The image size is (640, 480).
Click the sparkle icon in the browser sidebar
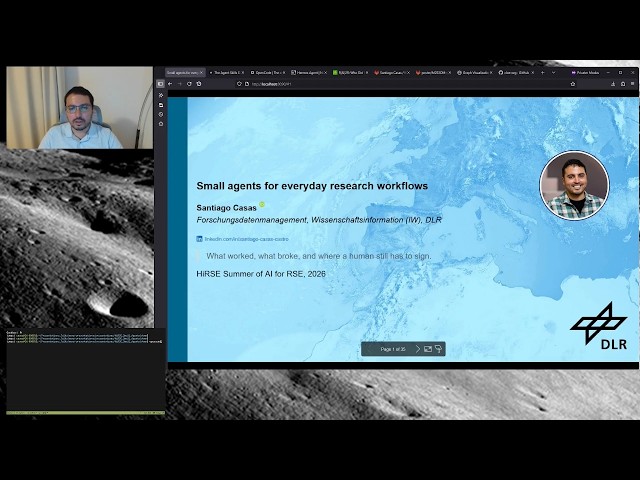[x=161, y=95]
